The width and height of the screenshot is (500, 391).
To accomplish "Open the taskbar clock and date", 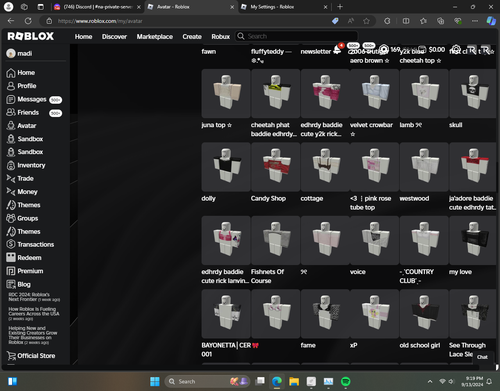I will click(472, 381).
